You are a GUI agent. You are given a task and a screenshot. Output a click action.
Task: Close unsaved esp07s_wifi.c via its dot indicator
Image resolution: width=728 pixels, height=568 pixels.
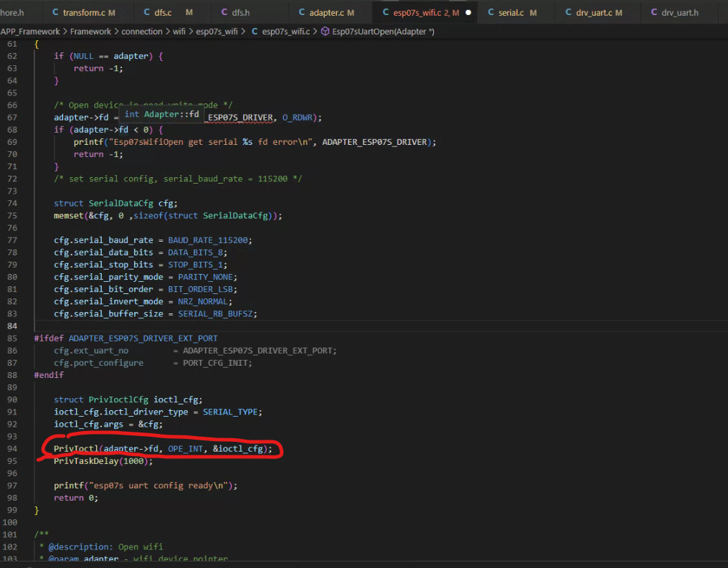click(468, 12)
